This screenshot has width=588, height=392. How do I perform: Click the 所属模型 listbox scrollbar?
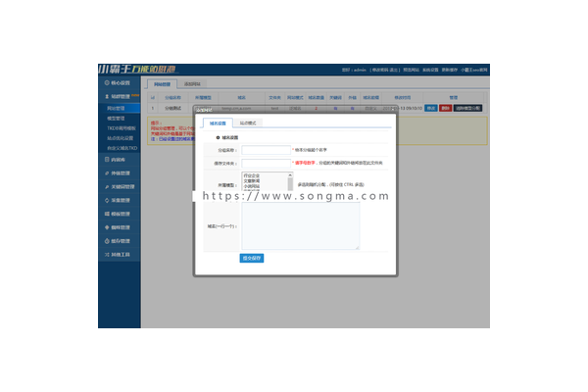pos(290,181)
